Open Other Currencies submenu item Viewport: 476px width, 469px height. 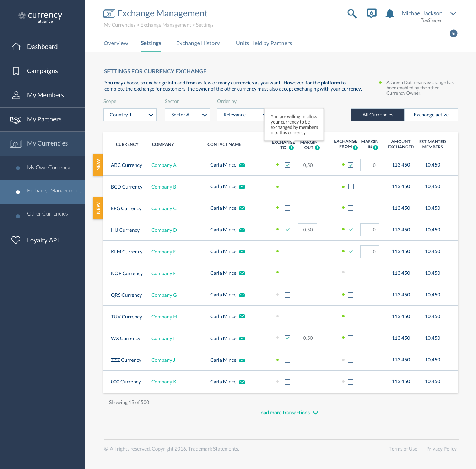(x=48, y=214)
